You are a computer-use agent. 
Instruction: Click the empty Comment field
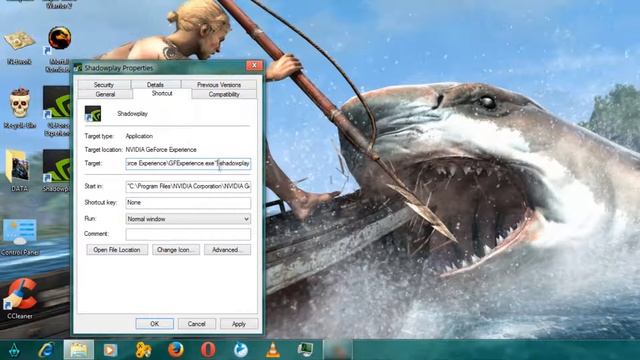(x=188, y=234)
